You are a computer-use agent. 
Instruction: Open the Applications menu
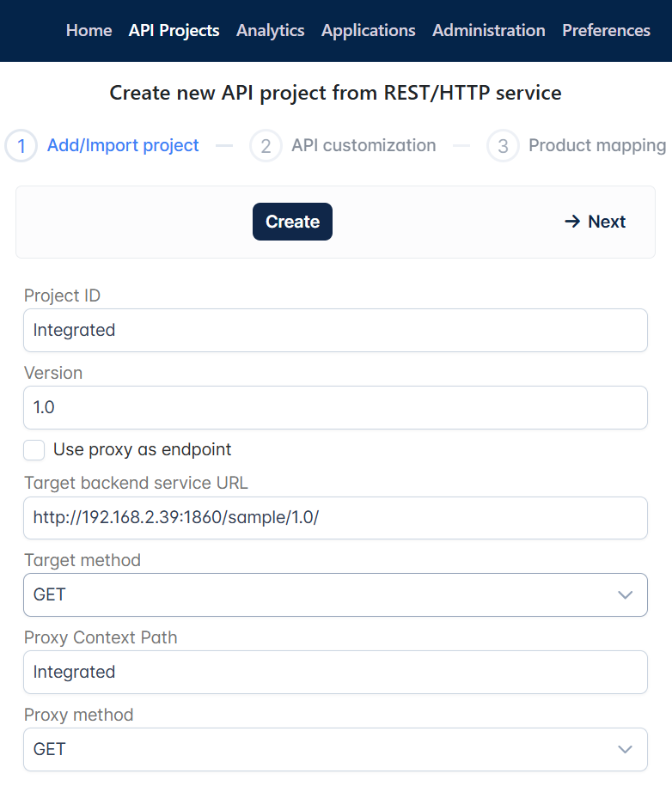coord(369,31)
